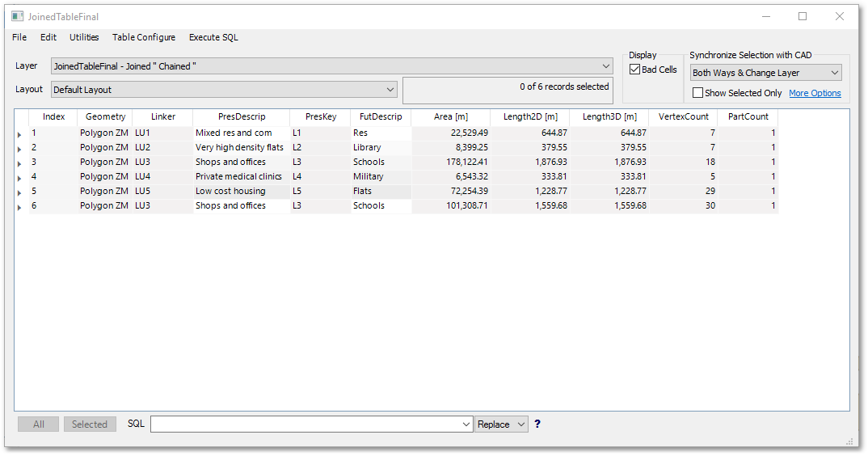This screenshot has height=456, width=868.
Task: Click the blue question mark help icon
Action: (x=537, y=424)
